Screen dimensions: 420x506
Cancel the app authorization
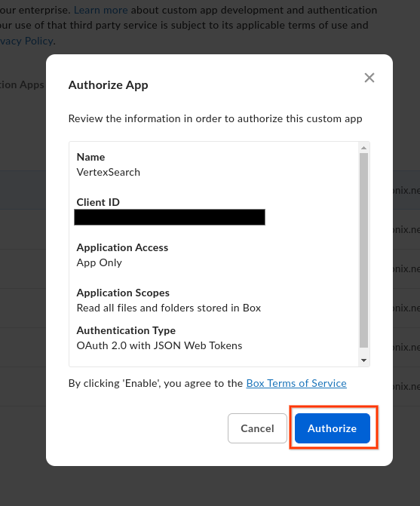[257, 428]
